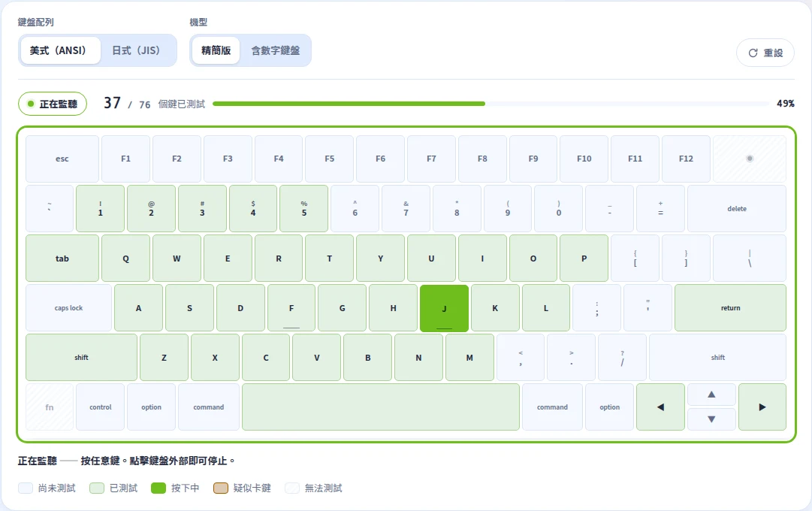Click the left shift key

tap(81, 357)
